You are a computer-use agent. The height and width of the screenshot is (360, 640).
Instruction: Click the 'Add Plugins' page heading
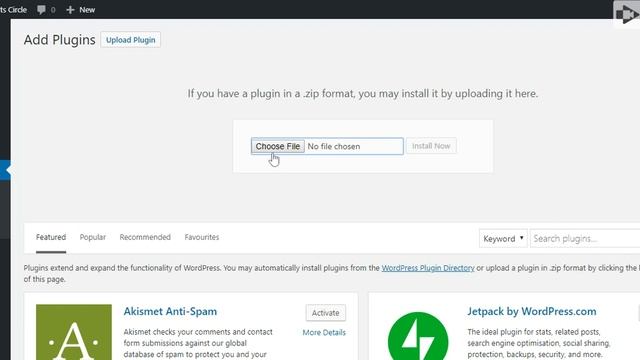[x=60, y=40]
